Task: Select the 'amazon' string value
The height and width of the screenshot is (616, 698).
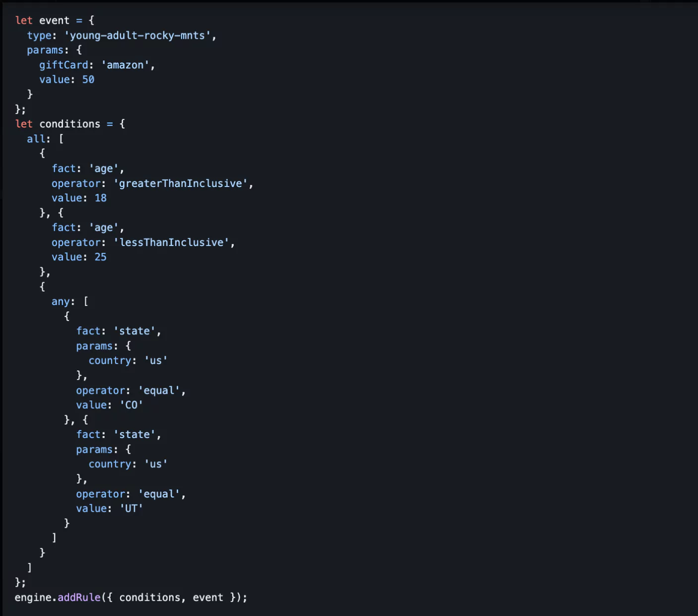Action: tap(125, 64)
